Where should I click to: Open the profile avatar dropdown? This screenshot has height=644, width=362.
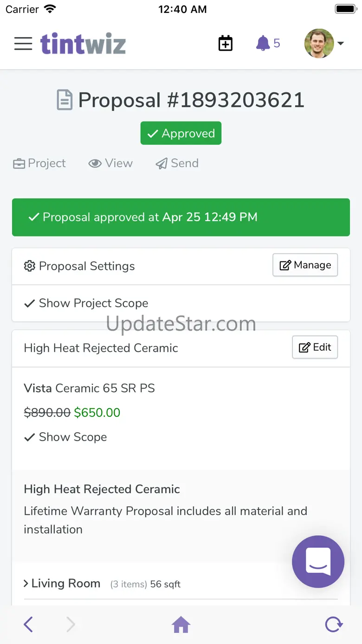(319, 43)
